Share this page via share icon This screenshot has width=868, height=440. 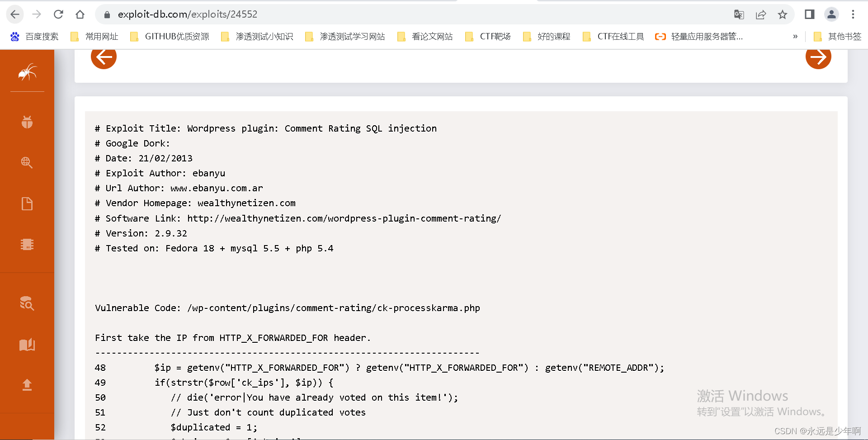click(761, 14)
